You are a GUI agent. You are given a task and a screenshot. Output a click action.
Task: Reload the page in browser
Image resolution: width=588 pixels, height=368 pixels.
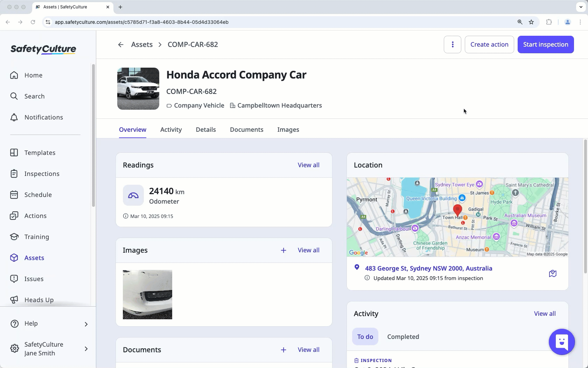point(33,22)
